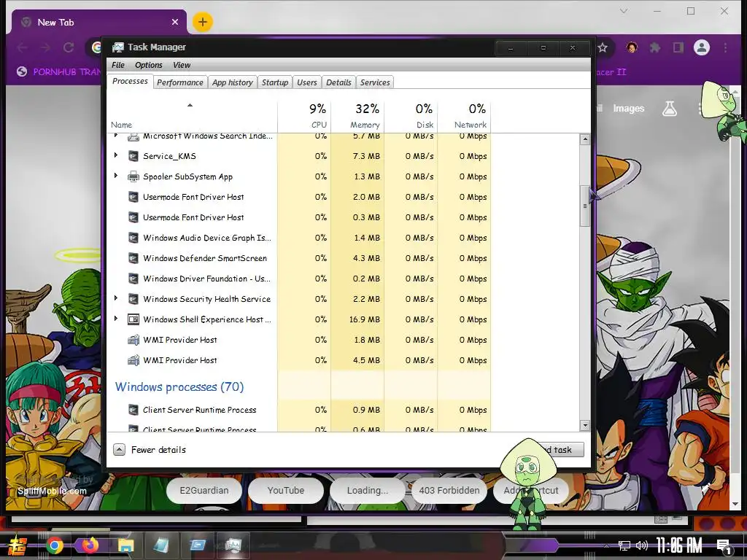The image size is (747, 560).
Task: Click the Fewer details label
Action: (x=158, y=449)
